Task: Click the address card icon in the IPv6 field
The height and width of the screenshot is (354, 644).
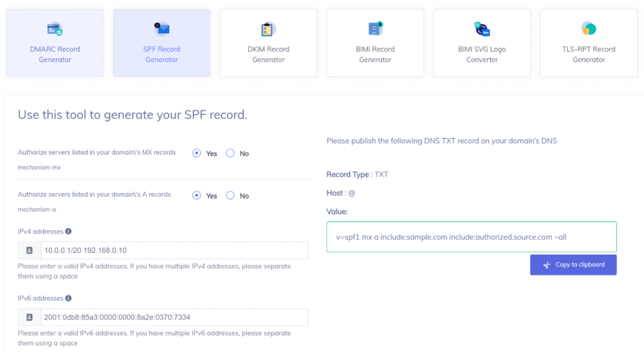Action: click(29, 317)
